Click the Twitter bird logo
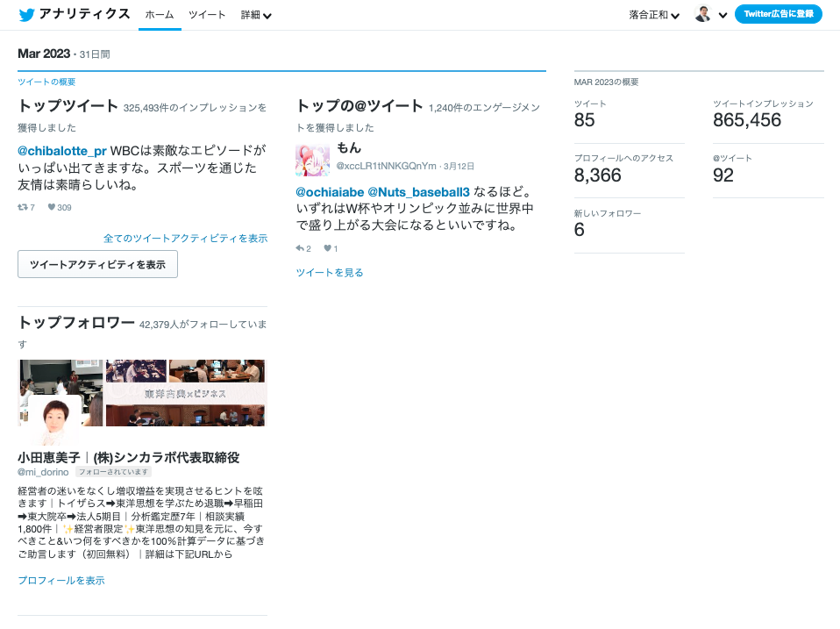The height and width of the screenshot is (629, 840). 27,15
